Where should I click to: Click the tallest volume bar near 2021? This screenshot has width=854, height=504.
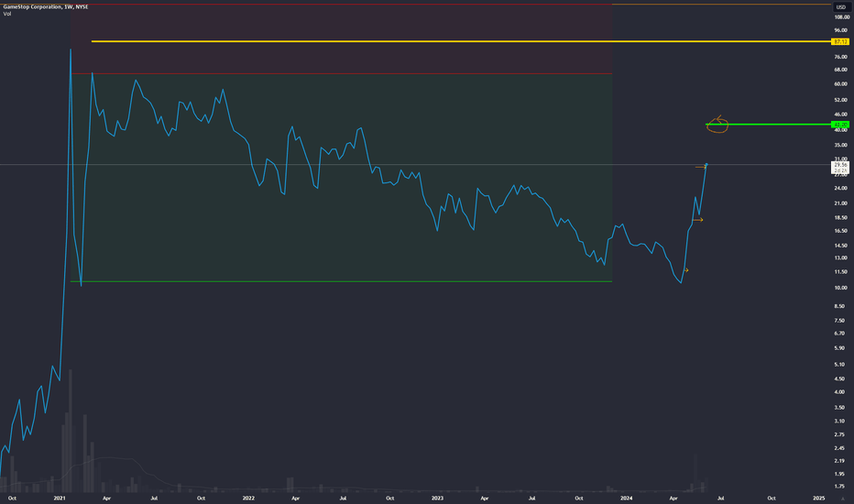(x=71, y=431)
